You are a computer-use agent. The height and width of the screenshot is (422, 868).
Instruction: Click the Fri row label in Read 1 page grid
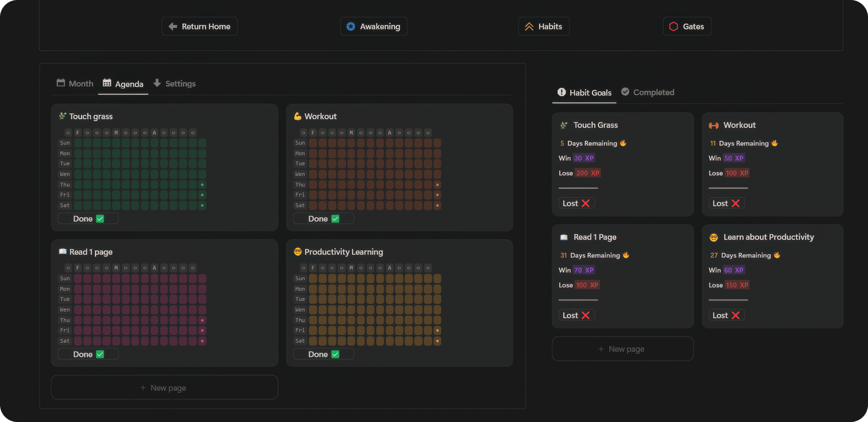(65, 331)
